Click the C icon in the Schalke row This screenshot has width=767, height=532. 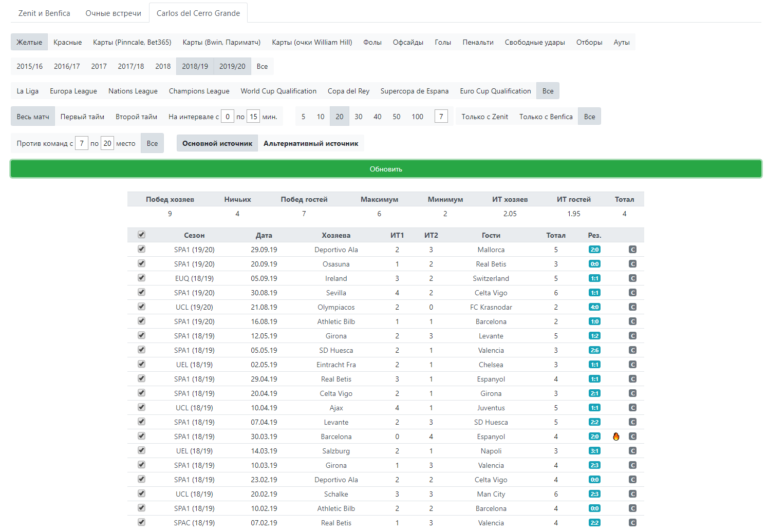tap(632, 494)
